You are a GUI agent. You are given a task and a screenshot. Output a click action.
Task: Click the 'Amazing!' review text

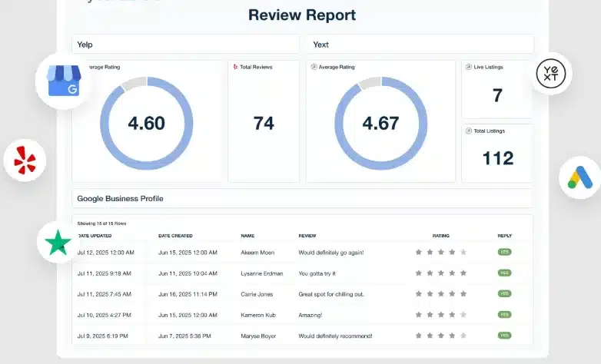click(x=310, y=315)
